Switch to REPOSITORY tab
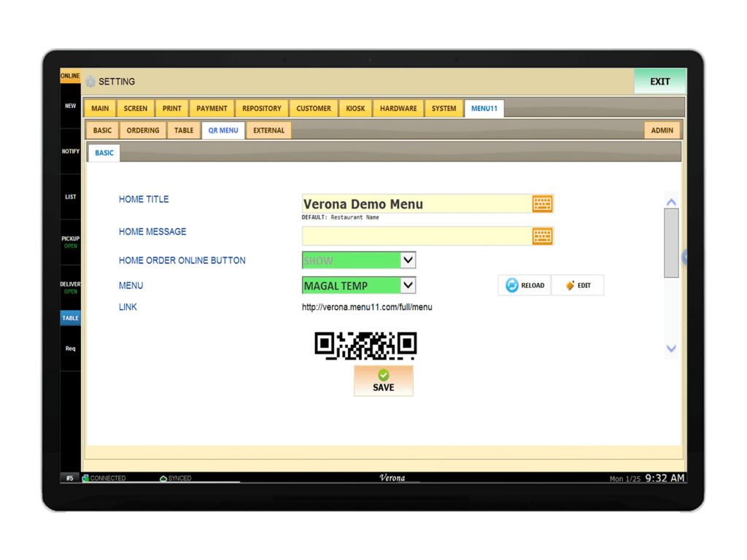 click(262, 109)
